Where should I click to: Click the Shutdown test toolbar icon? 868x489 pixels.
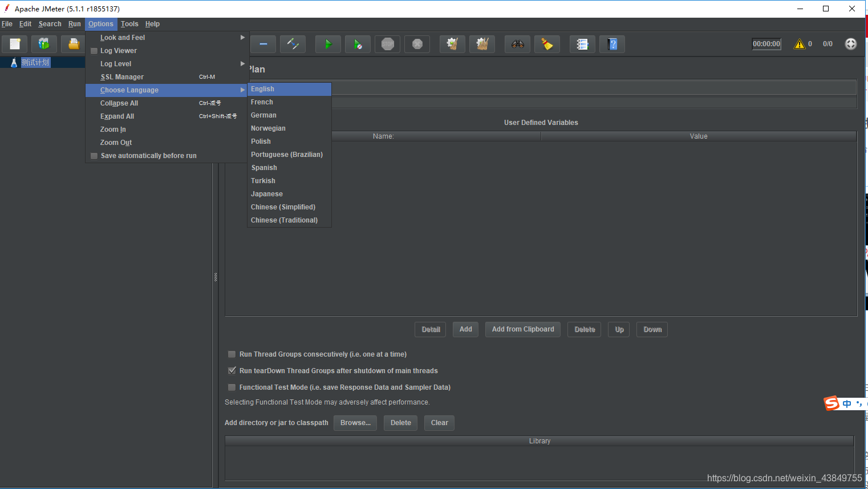417,44
